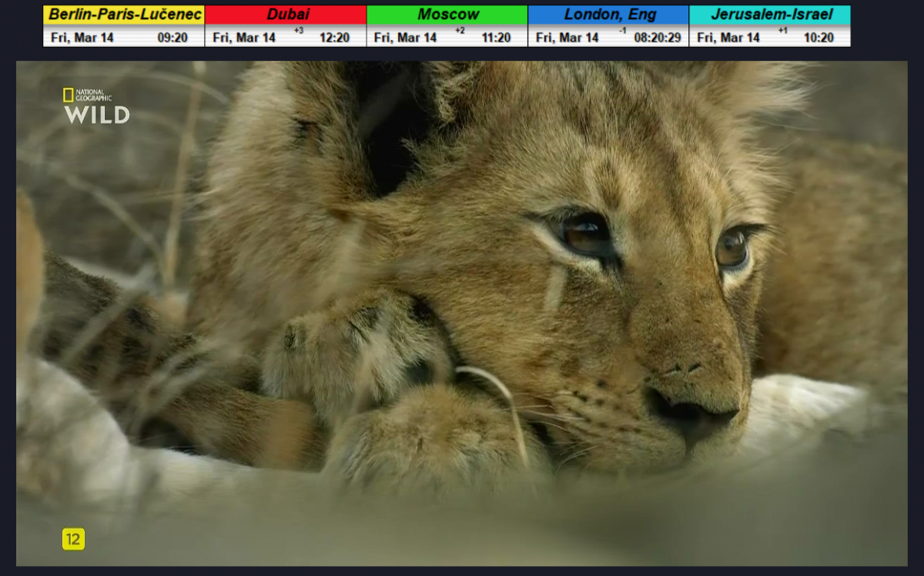Select the green Moscow clock header
This screenshot has height=576, width=924.
coord(447,15)
